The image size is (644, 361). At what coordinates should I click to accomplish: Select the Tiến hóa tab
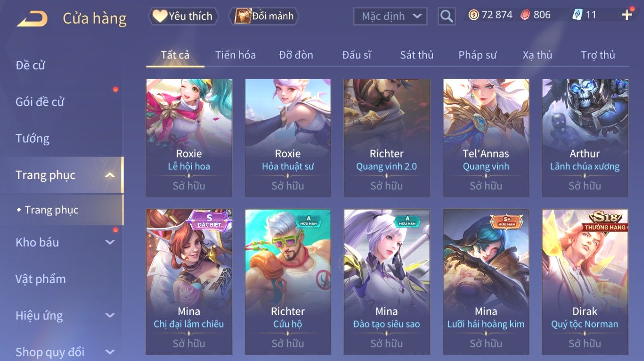click(235, 55)
